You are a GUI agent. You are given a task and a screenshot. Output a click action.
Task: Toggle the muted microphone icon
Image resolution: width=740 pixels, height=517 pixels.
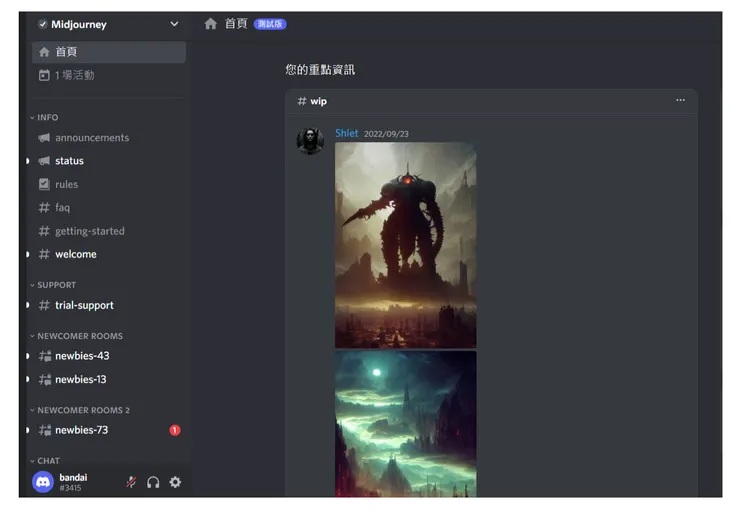[131, 482]
